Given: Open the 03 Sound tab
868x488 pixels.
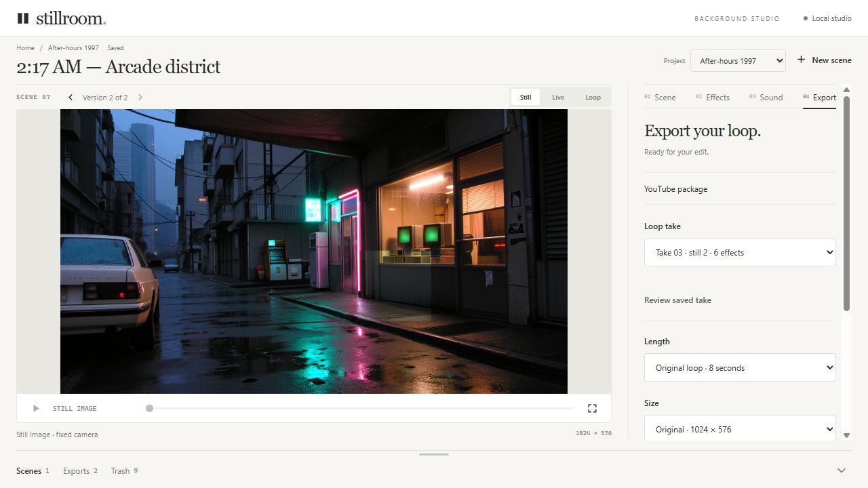Looking at the screenshot, I should (x=766, y=98).
